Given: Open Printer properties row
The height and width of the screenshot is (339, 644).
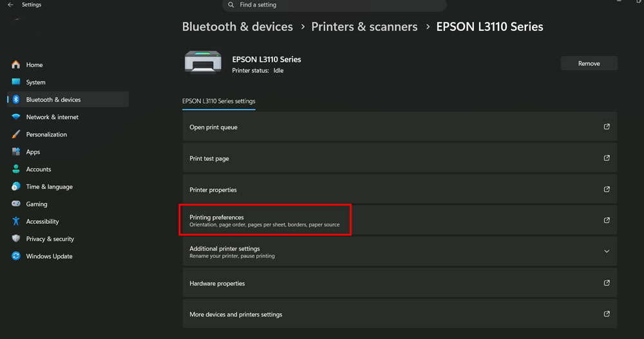Looking at the screenshot, I should pyautogui.click(x=400, y=190).
